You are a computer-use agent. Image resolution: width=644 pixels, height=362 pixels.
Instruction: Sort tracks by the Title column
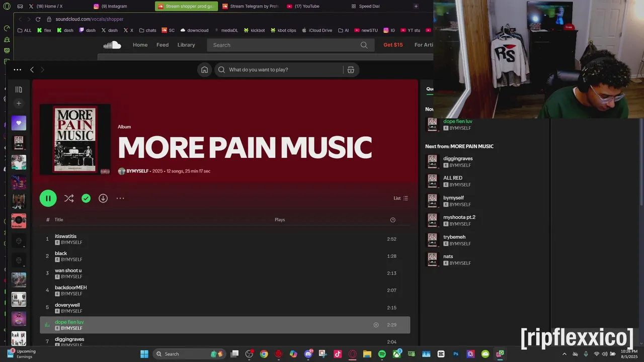point(59,220)
